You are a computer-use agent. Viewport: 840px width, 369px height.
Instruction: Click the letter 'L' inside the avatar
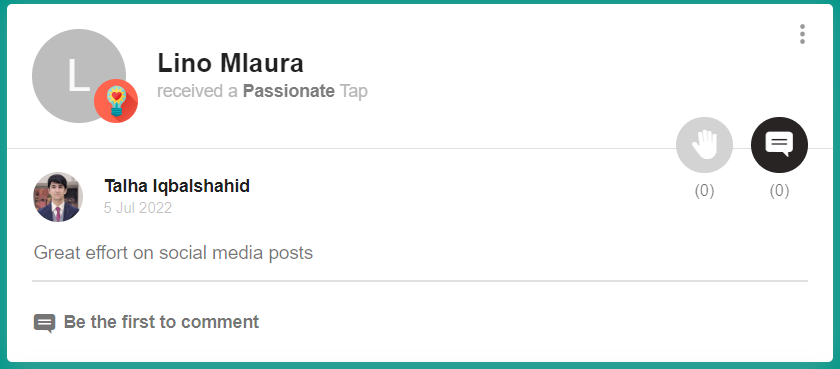coord(78,77)
